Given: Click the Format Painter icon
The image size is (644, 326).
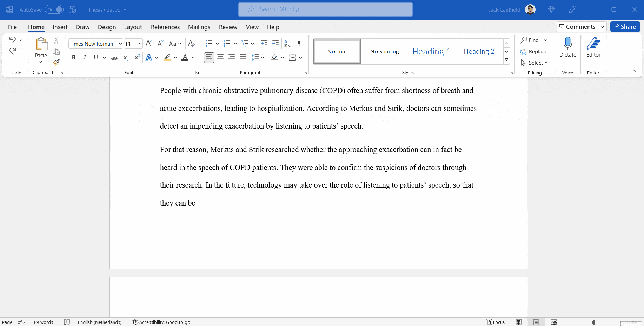Looking at the screenshot, I should tap(56, 63).
